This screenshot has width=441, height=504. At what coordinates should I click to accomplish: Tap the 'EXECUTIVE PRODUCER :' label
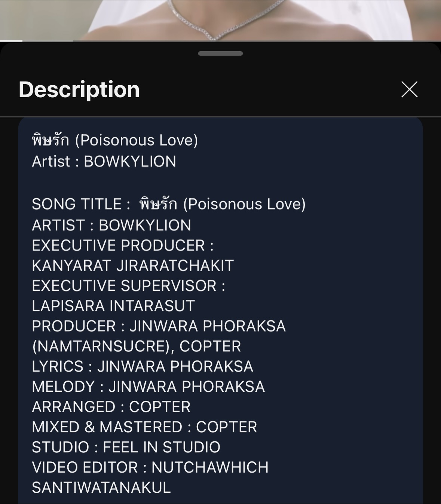[123, 245]
